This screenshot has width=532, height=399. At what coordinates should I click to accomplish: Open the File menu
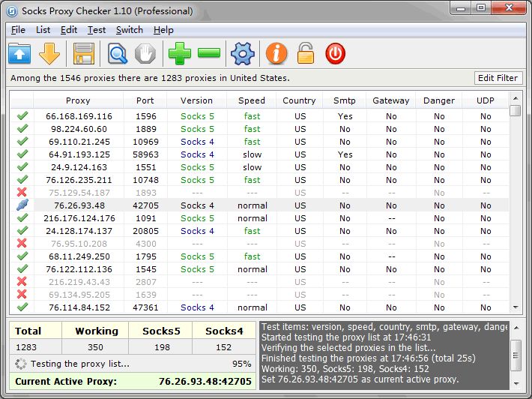[x=18, y=30]
